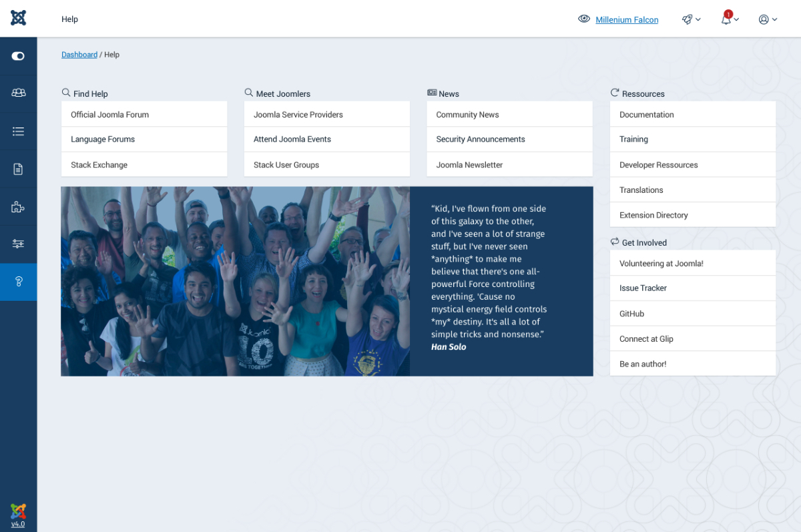
Task: Open GitHub entry
Action: pyautogui.click(x=693, y=313)
